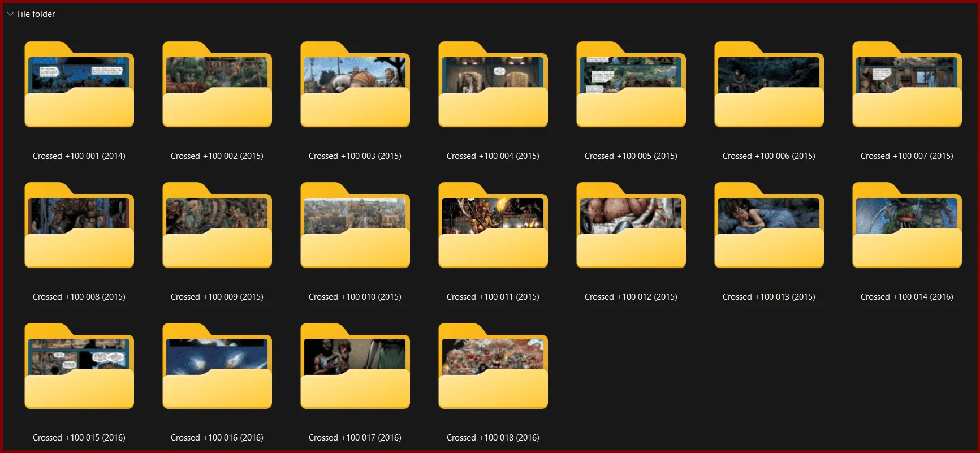Click the label "Crossed +100 005 (2015)"

coord(631,156)
